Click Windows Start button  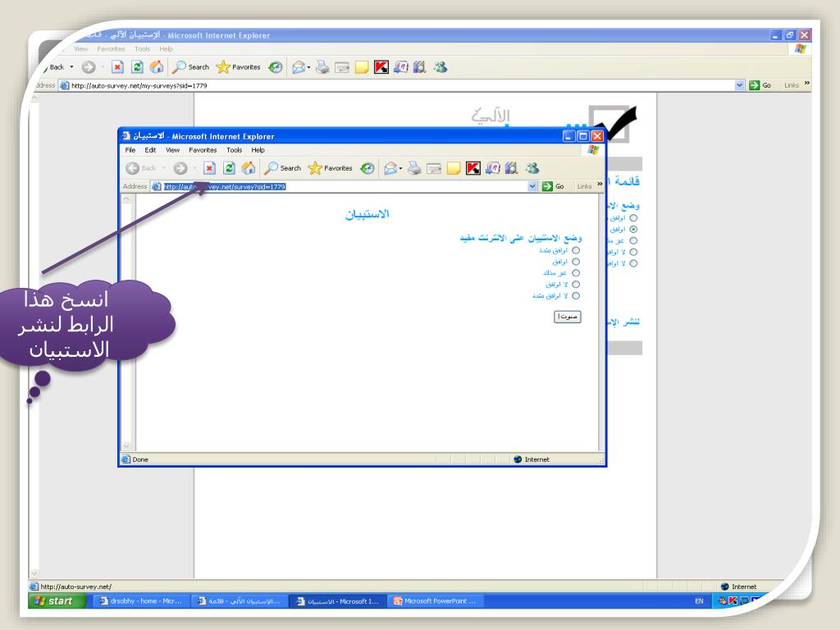point(56,601)
